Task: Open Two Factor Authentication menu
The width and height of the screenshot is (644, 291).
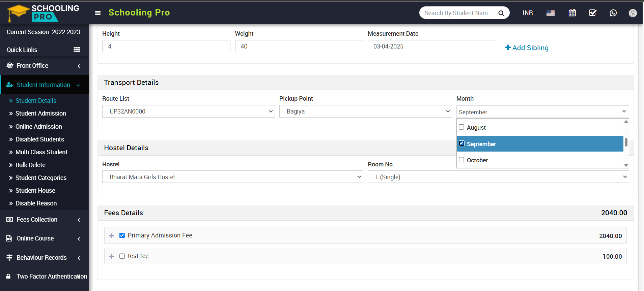Action: pos(44,277)
